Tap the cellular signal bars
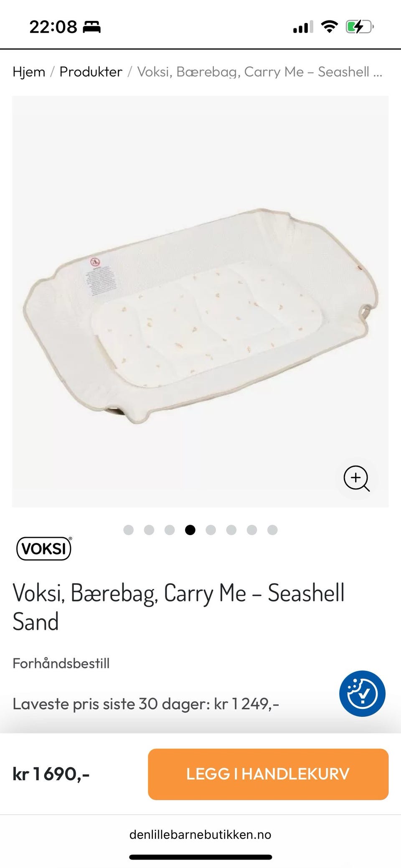Image resolution: width=401 pixels, height=868 pixels. pyautogui.click(x=303, y=28)
